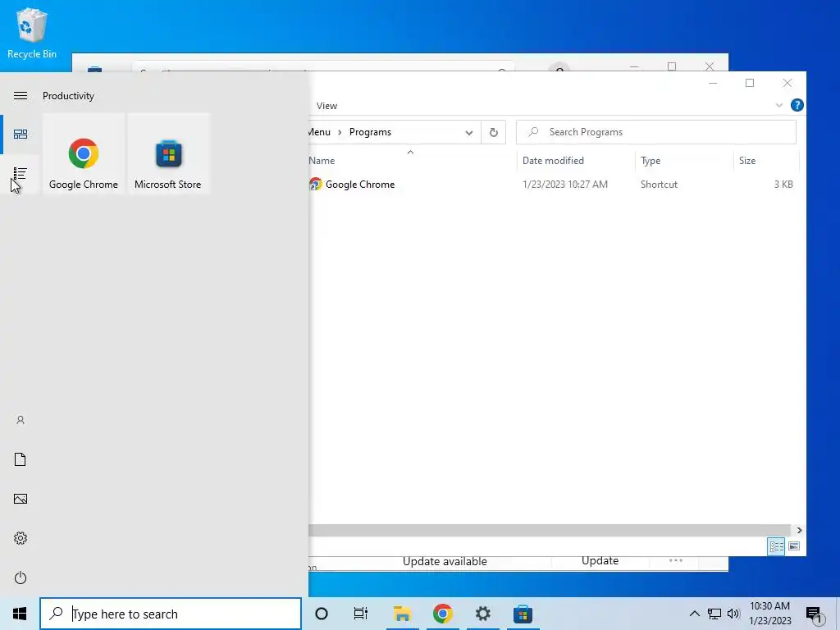Viewport: 840px width, 630px height.
Task: Click Programs in the address breadcrumb
Action: click(x=370, y=132)
